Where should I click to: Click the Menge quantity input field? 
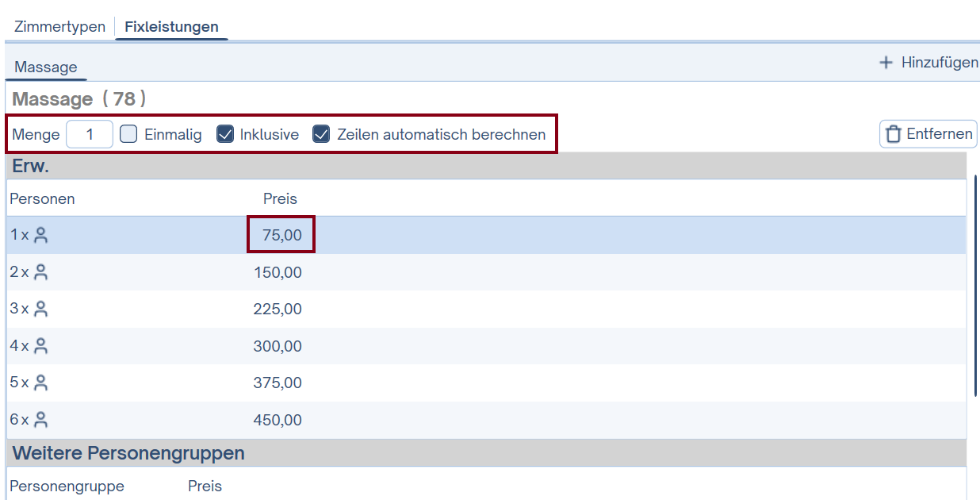click(x=90, y=134)
